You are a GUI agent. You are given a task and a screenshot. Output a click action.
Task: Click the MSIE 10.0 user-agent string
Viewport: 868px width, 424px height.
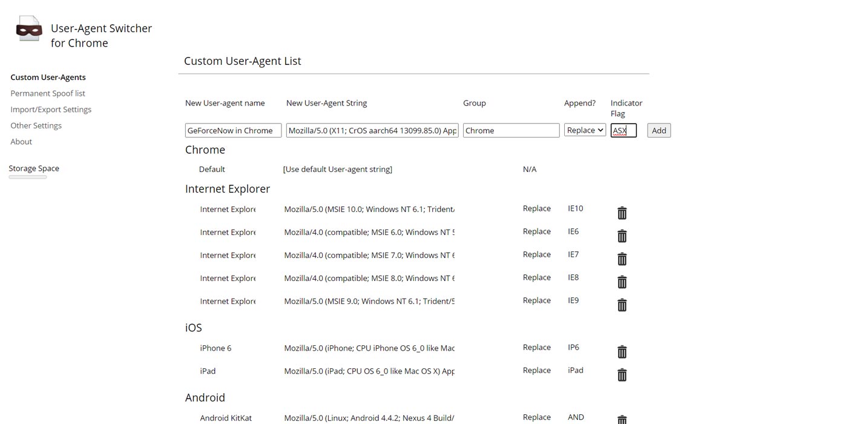click(369, 209)
